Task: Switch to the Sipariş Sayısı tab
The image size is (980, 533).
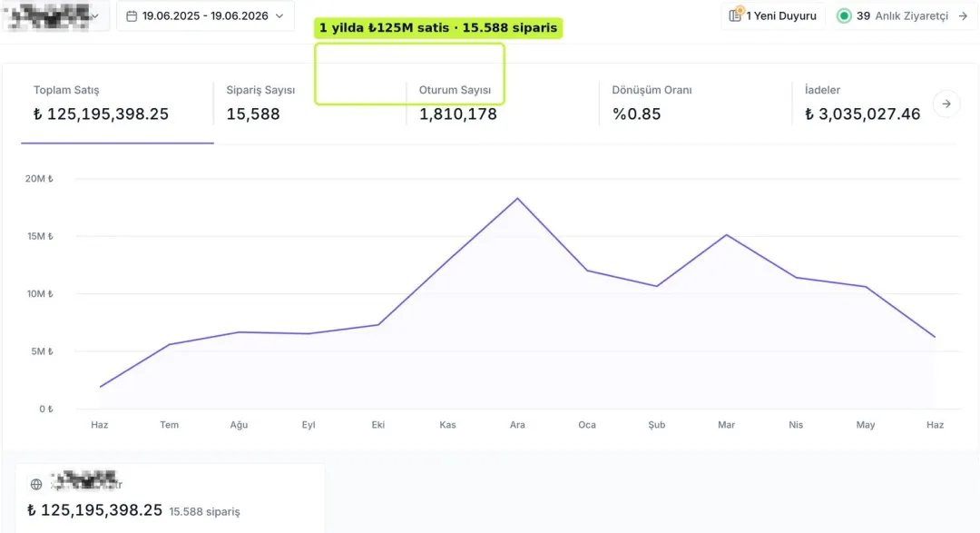Action: click(309, 104)
